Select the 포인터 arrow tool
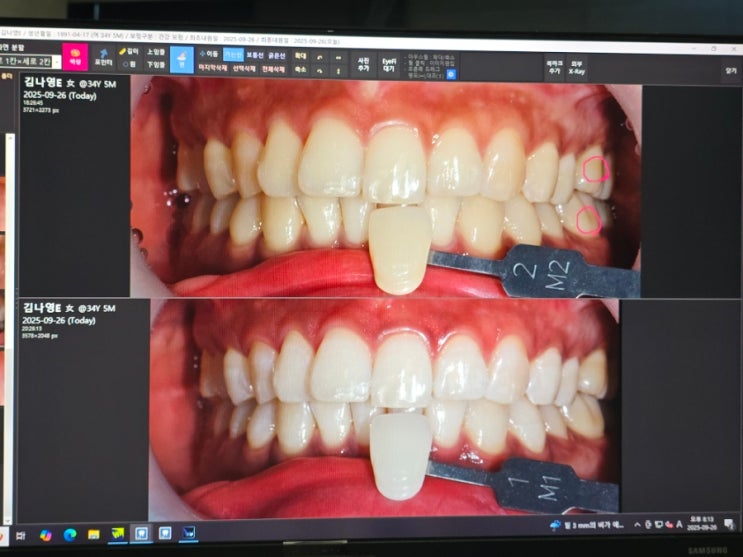The height and width of the screenshot is (557, 743). 103,58
